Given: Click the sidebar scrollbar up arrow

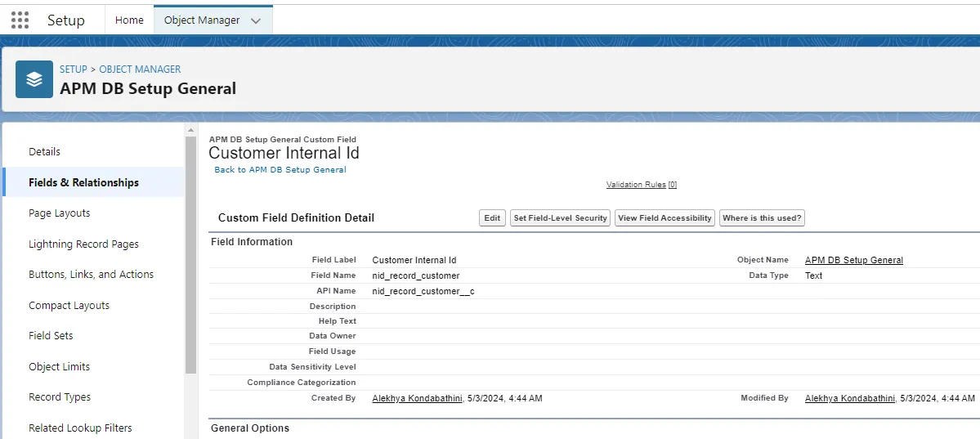Looking at the screenshot, I should click(x=191, y=129).
